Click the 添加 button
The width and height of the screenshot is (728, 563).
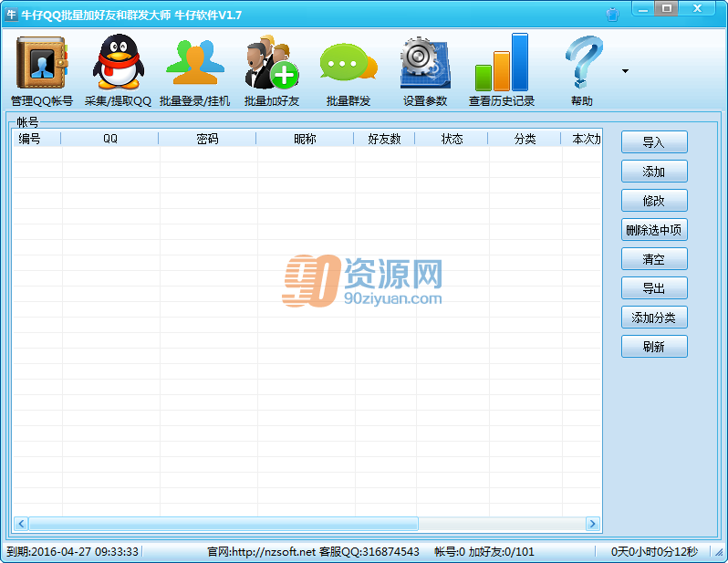click(x=654, y=172)
